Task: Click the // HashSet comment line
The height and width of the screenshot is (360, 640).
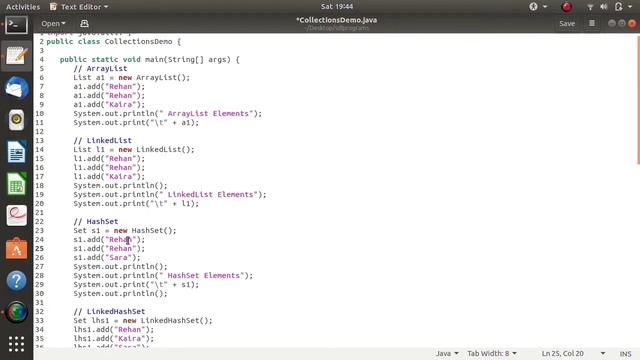Action: coord(96,221)
